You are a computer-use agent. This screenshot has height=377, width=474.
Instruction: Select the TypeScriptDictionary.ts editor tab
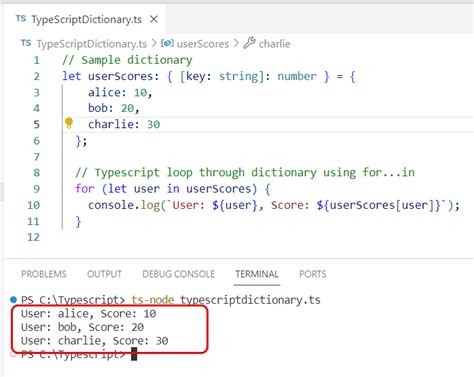(x=85, y=19)
